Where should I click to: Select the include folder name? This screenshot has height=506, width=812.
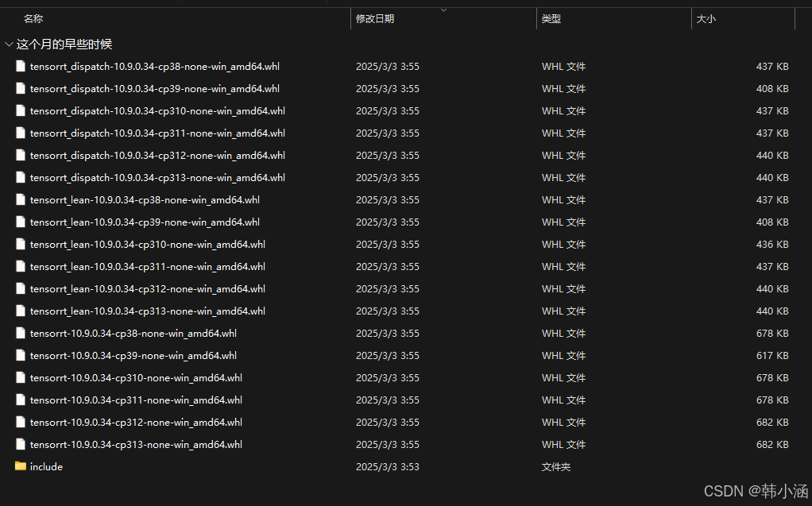pyautogui.click(x=46, y=466)
